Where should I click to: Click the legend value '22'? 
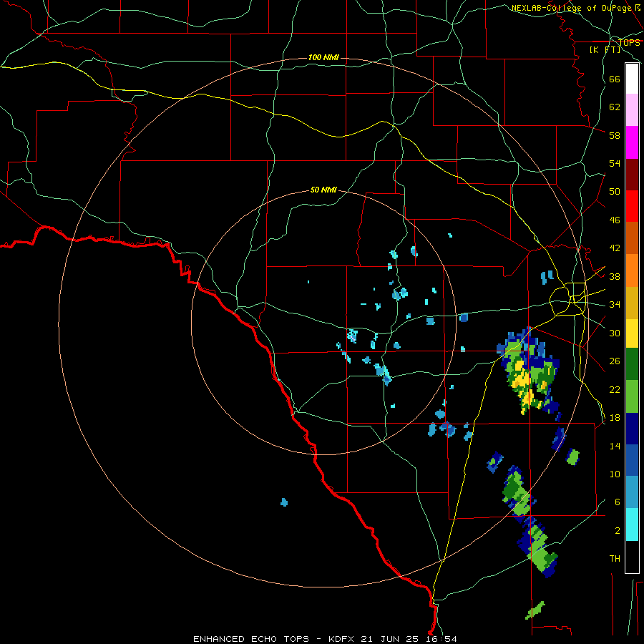click(x=615, y=389)
